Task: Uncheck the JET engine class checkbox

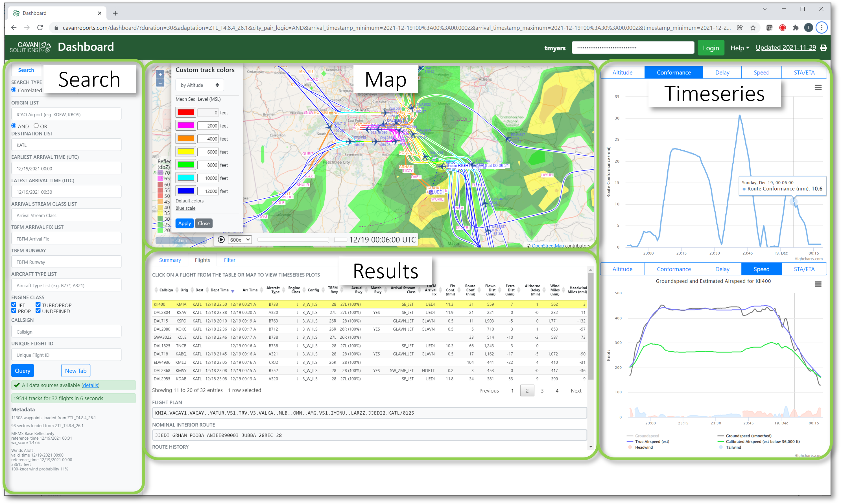Action: pyautogui.click(x=14, y=305)
